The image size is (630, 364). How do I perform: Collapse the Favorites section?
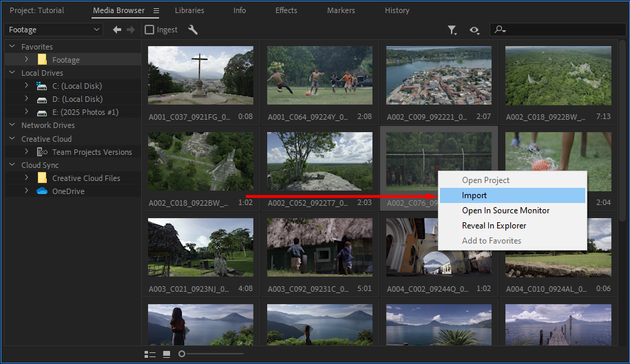click(x=12, y=47)
